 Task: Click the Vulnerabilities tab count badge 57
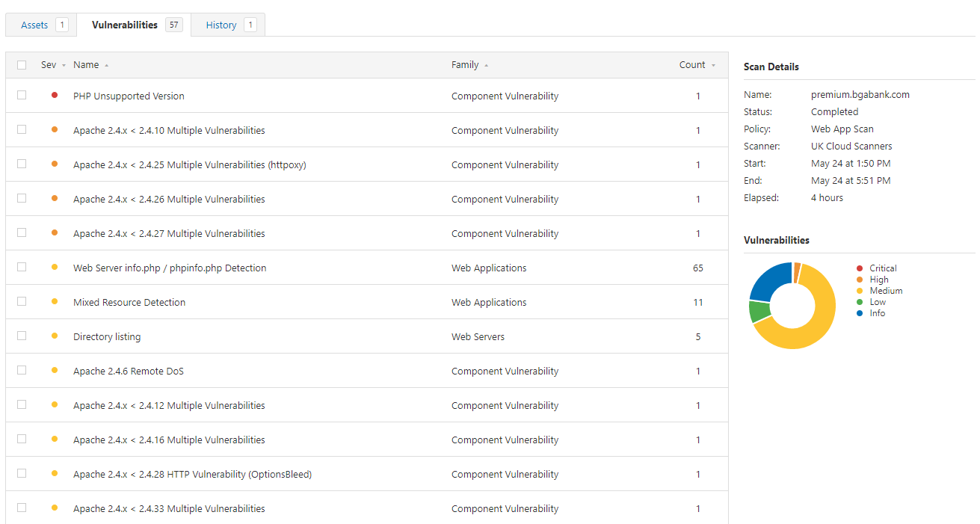(x=173, y=25)
